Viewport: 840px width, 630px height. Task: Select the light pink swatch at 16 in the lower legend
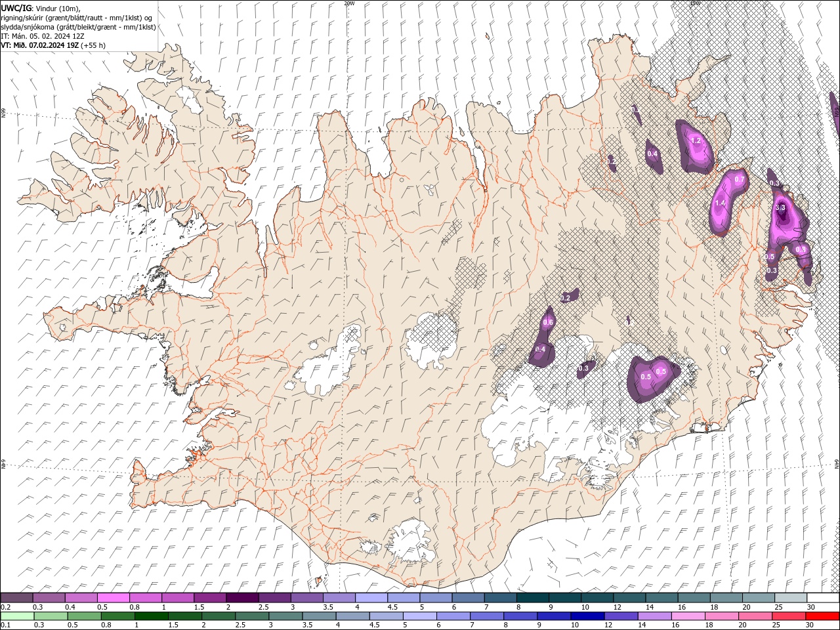click(x=688, y=616)
